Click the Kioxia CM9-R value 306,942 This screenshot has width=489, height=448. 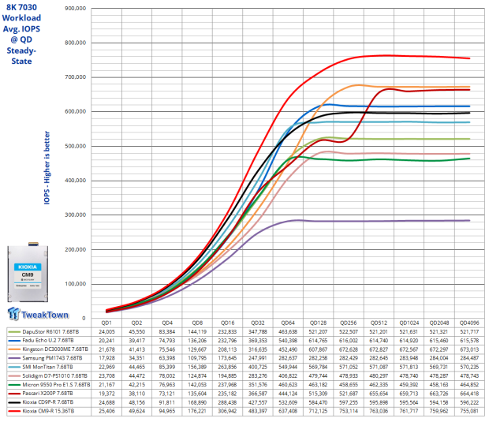tap(228, 411)
